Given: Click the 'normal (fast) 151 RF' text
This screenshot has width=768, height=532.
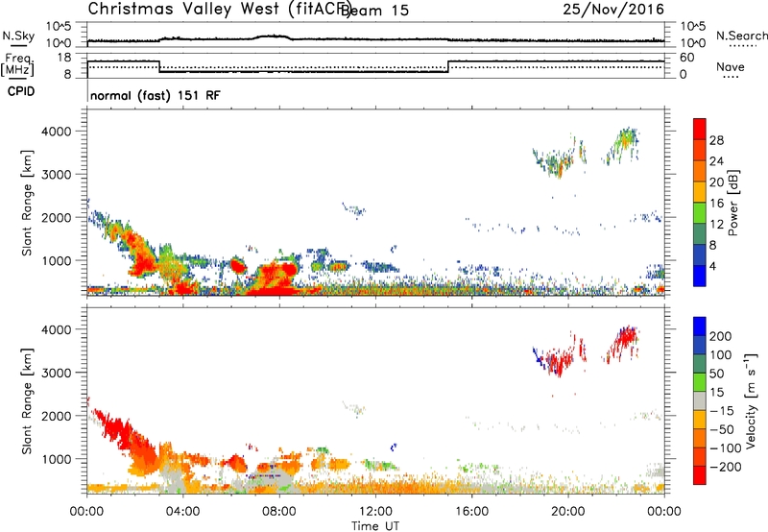Looking at the screenshot, I should (156, 95).
